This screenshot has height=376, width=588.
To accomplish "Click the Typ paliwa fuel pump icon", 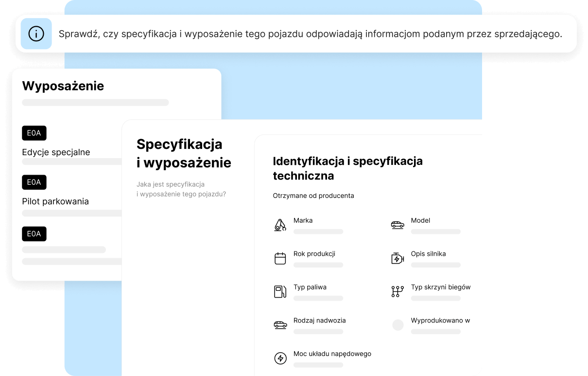I will pos(280,291).
